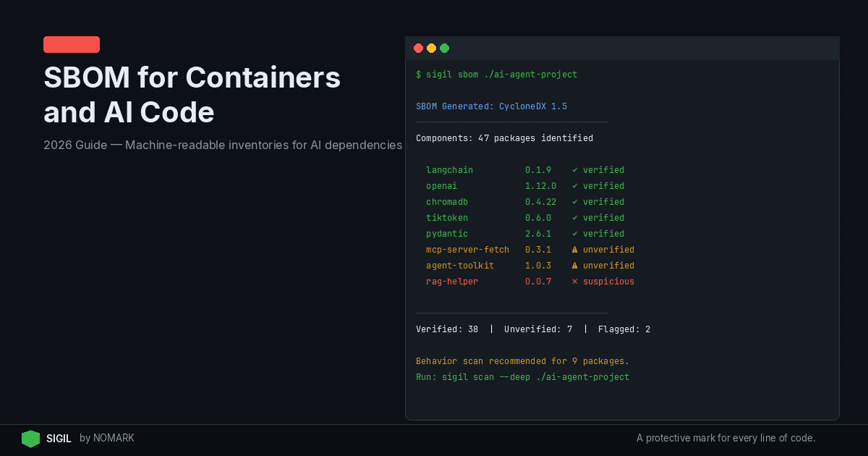Click the verified icon for tiktoken
Viewport: 868px width, 456px height.
575,217
